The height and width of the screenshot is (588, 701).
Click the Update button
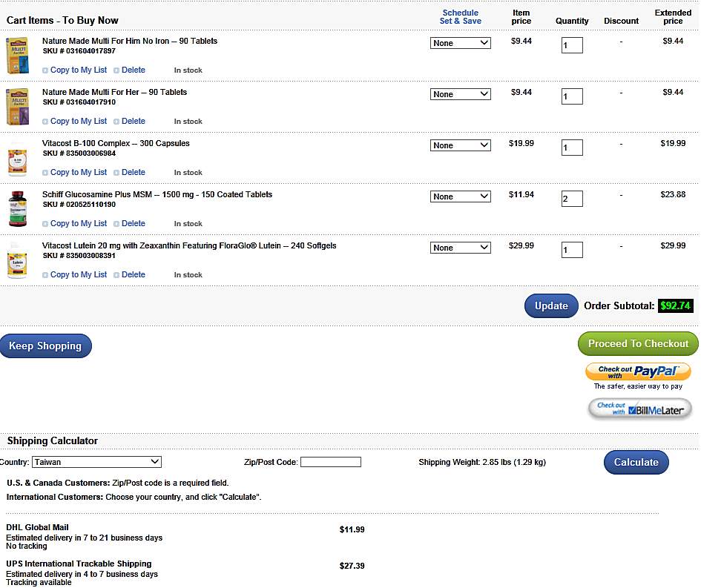point(551,306)
